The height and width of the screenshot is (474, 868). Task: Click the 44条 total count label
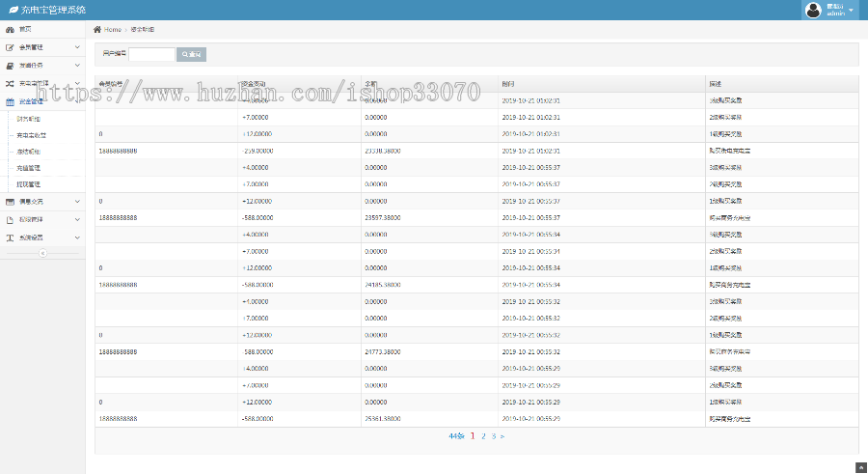click(x=456, y=436)
